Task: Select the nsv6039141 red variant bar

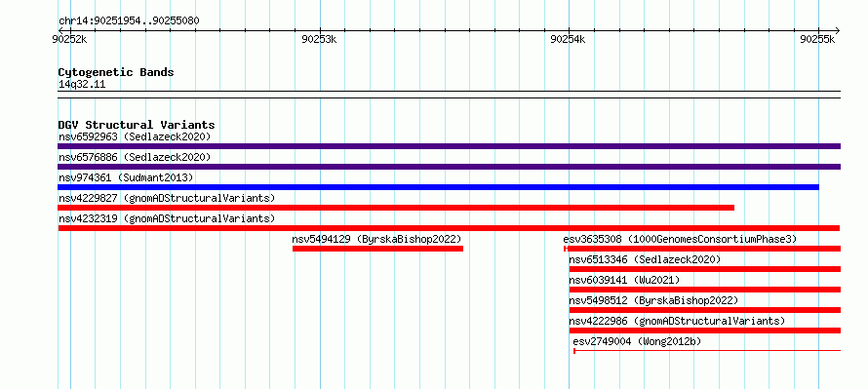Action: 705,290
